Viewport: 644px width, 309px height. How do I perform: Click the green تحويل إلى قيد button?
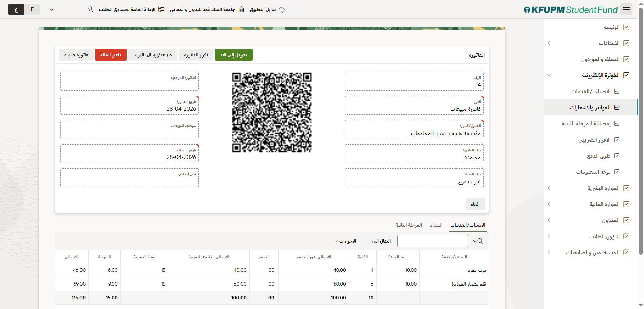[x=233, y=55]
